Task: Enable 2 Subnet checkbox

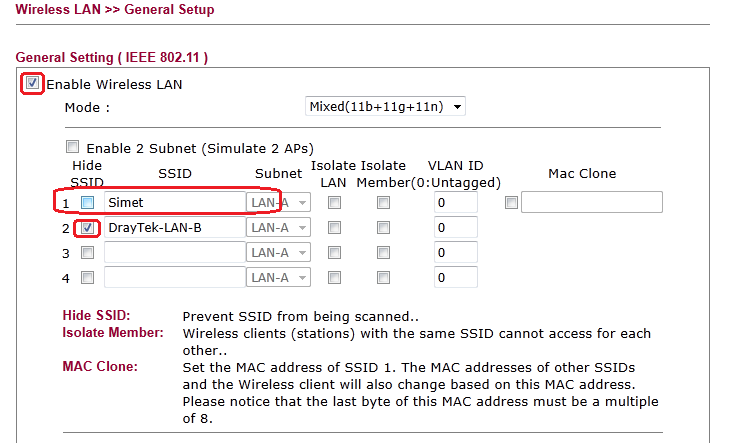Action: (72, 146)
